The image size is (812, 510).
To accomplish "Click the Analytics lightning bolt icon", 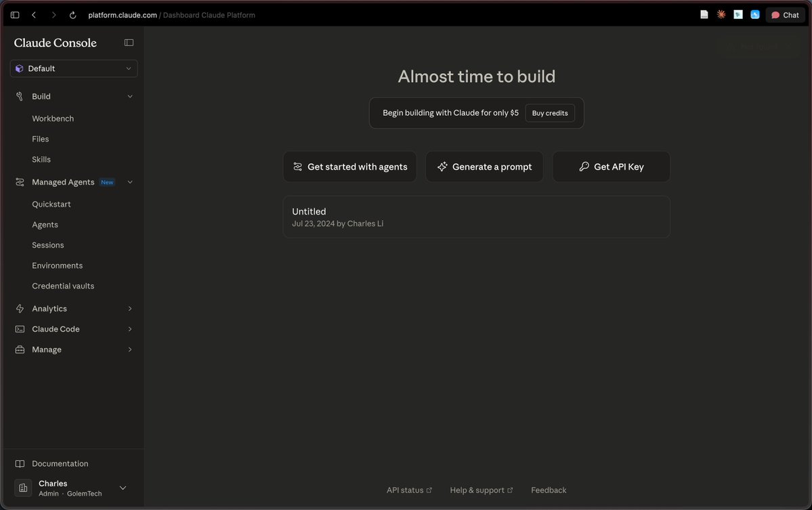I will 20,309.
